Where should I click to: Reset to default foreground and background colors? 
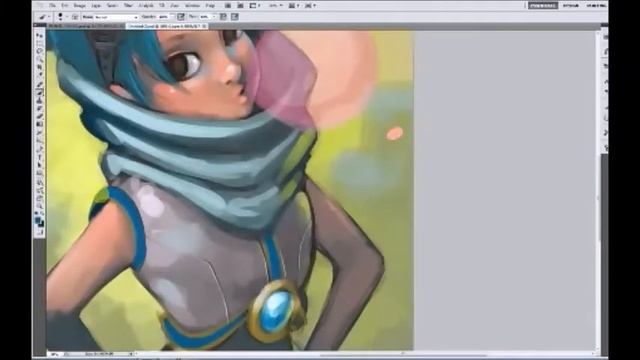pos(37,213)
